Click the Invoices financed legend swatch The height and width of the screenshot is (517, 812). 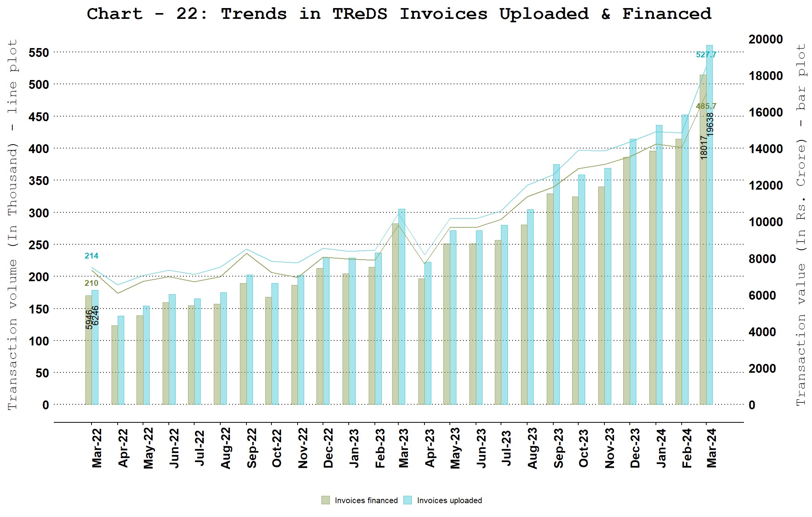click(x=326, y=500)
